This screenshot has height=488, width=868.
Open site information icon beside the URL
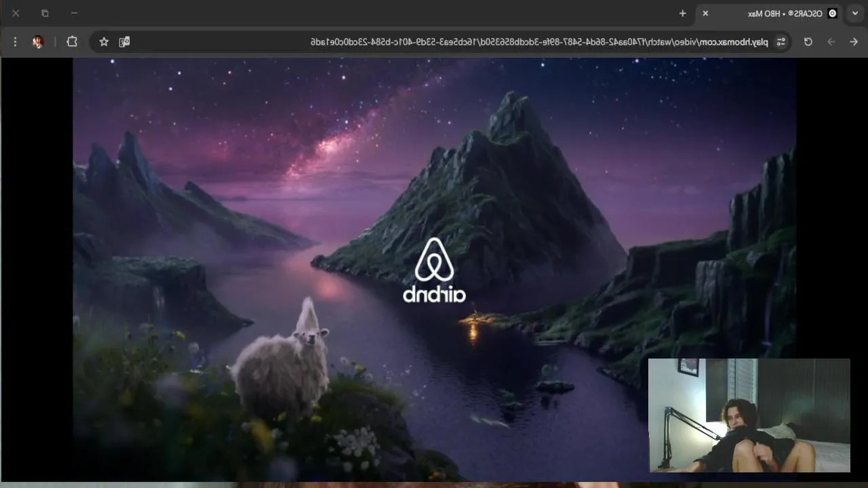pos(781,42)
